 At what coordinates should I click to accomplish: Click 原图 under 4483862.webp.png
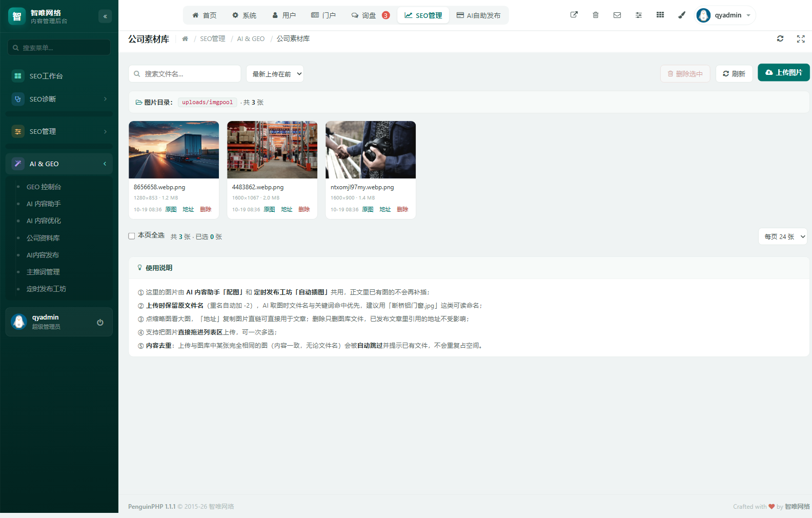pyautogui.click(x=269, y=209)
